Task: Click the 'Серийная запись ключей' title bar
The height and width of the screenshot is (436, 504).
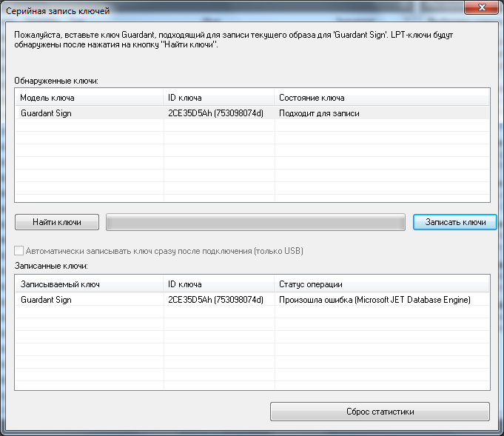Action: 222,9
